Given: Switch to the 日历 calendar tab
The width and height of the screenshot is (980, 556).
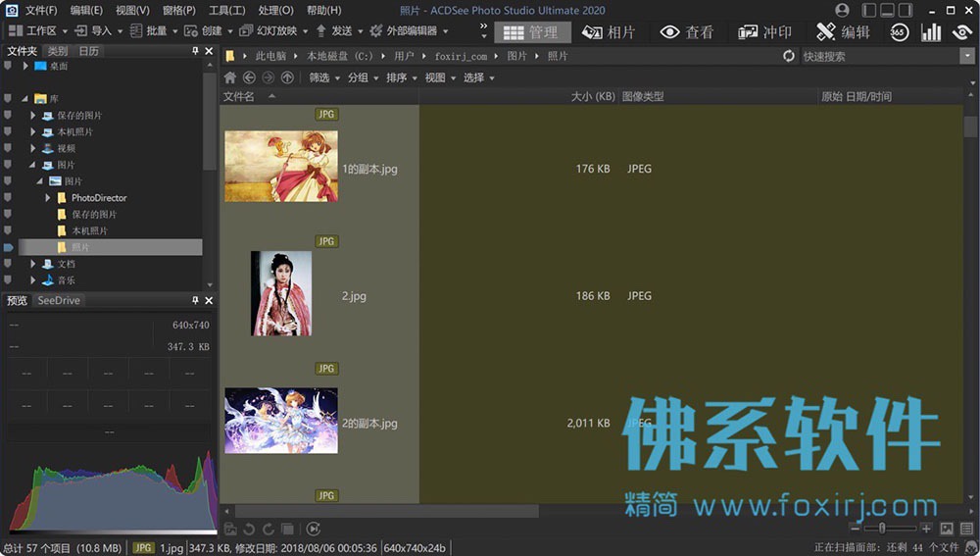Looking at the screenshot, I should (x=89, y=51).
